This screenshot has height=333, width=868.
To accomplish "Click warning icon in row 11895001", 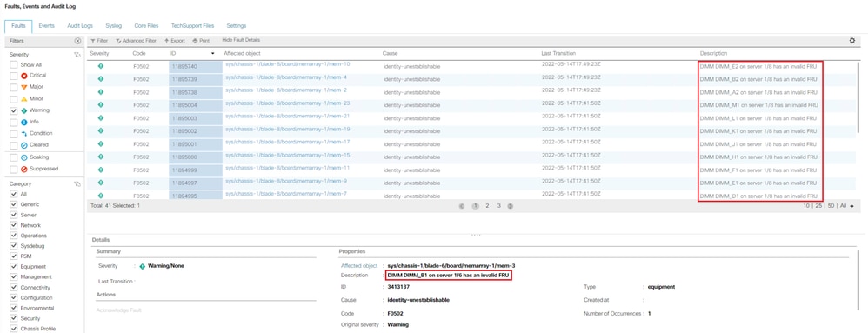I will pos(101,143).
